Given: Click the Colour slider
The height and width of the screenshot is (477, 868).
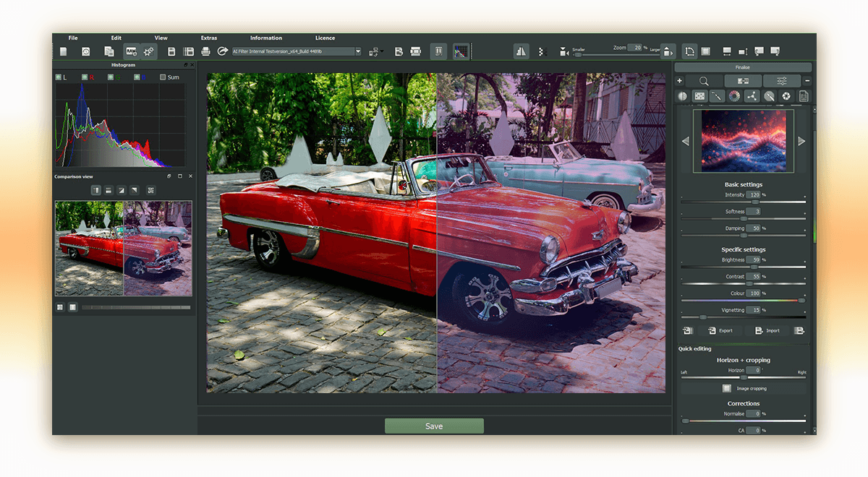Looking at the screenshot, I should tap(744, 300).
